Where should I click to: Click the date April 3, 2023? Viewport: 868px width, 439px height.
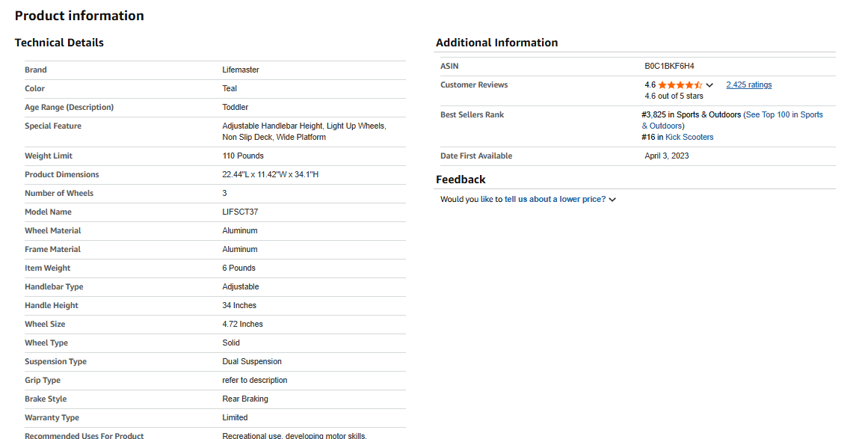(666, 156)
